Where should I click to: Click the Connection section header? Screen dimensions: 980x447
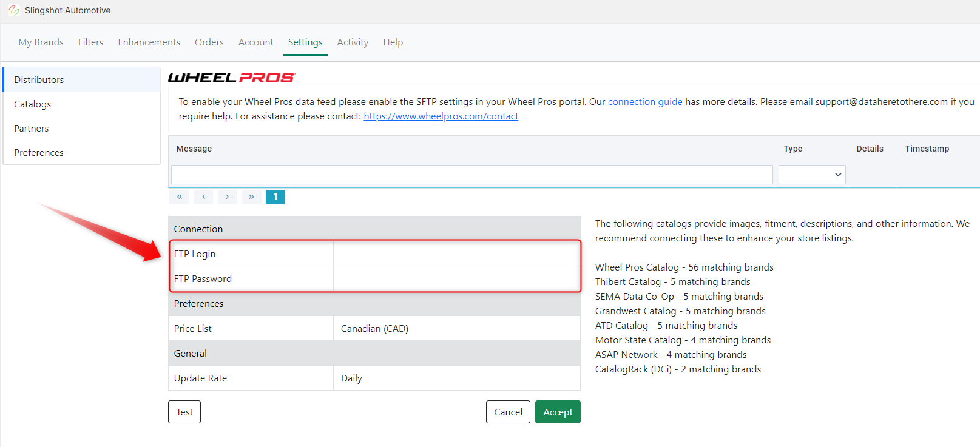(x=374, y=229)
